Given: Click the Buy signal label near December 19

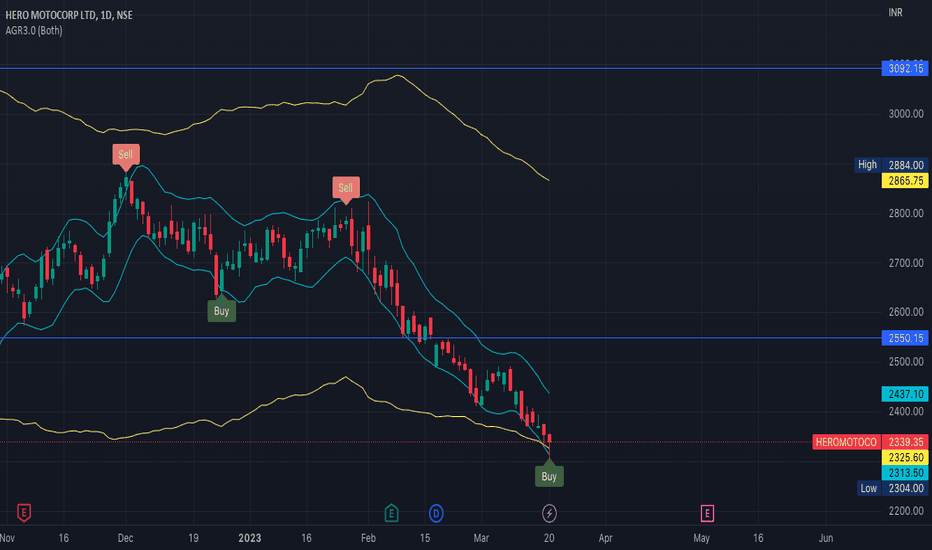Looking at the screenshot, I should pyautogui.click(x=222, y=311).
